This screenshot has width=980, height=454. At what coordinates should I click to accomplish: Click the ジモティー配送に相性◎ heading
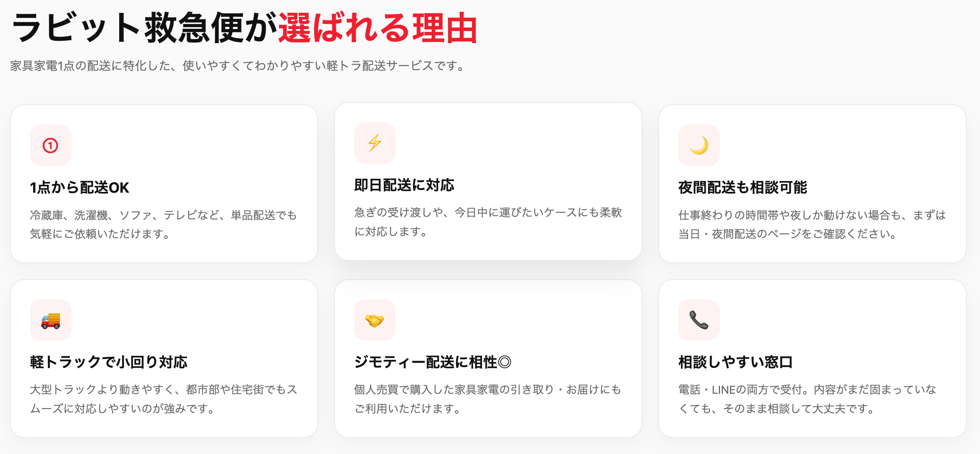pyautogui.click(x=433, y=362)
